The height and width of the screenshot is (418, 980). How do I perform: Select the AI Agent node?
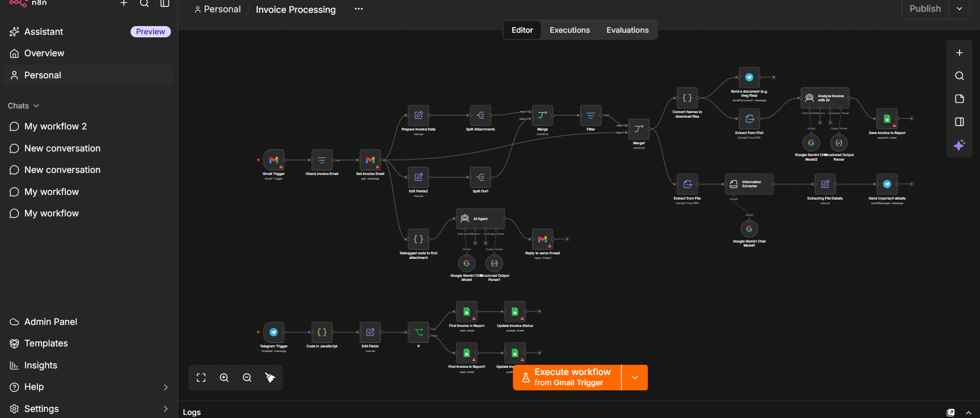tap(480, 218)
